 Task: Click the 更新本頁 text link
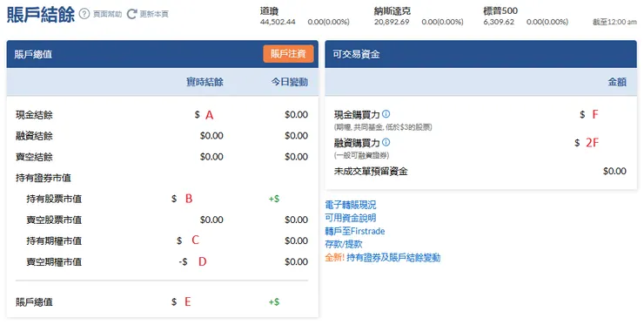pos(154,15)
